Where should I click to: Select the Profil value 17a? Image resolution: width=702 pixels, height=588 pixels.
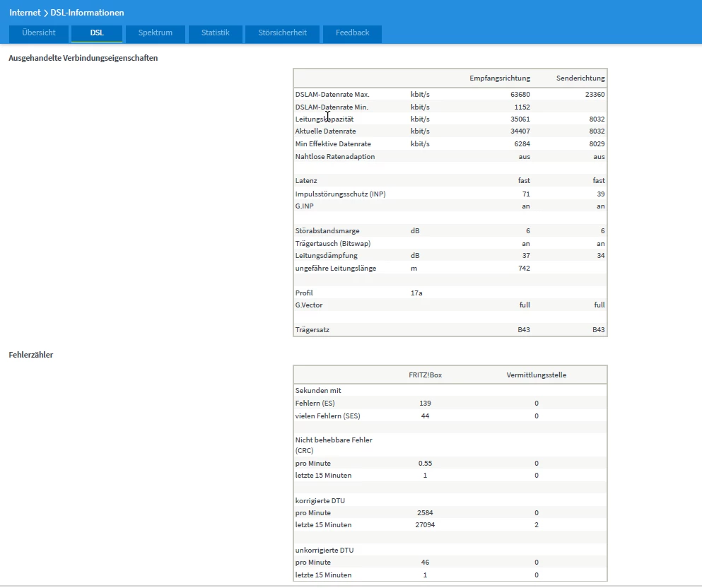click(x=416, y=293)
